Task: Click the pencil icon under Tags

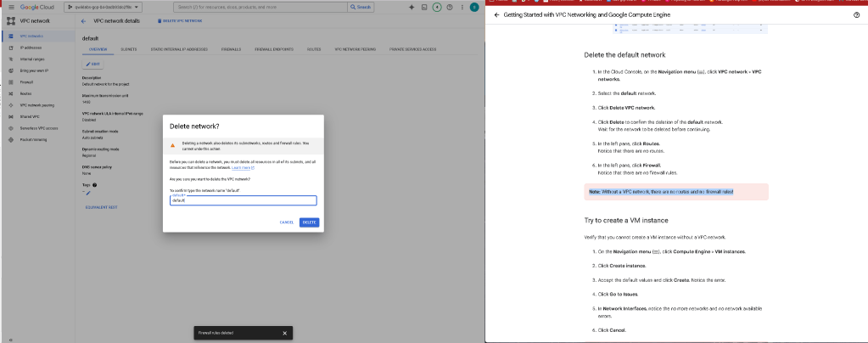Action: 87,193
